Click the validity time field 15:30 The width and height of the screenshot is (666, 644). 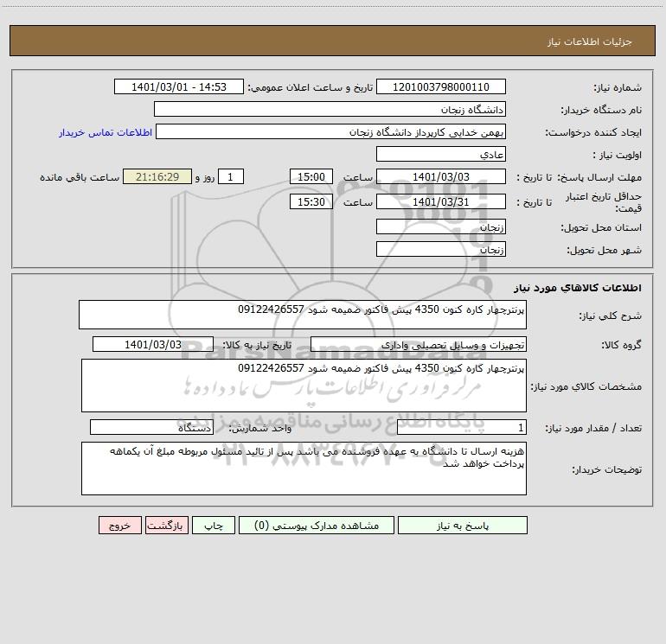pos(311,201)
